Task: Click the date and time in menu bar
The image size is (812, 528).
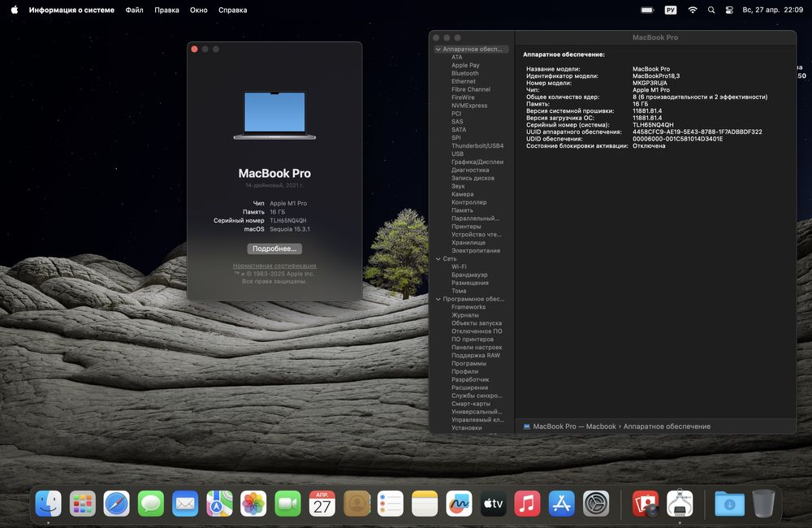Action: [x=773, y=10]
